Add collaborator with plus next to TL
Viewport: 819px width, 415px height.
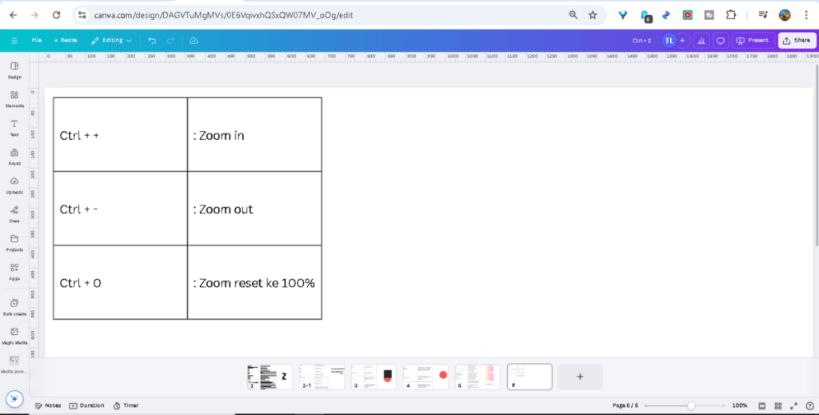coord(682,41)
